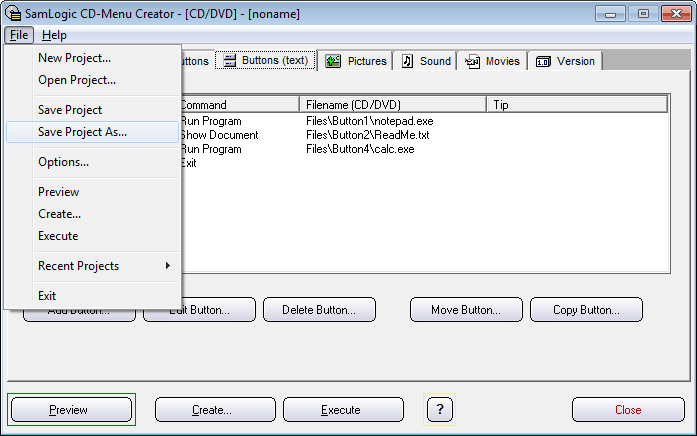Screen dimensions: 697x436
Task: Click the Version tab 1.0 icon
Action: point(543,61)
